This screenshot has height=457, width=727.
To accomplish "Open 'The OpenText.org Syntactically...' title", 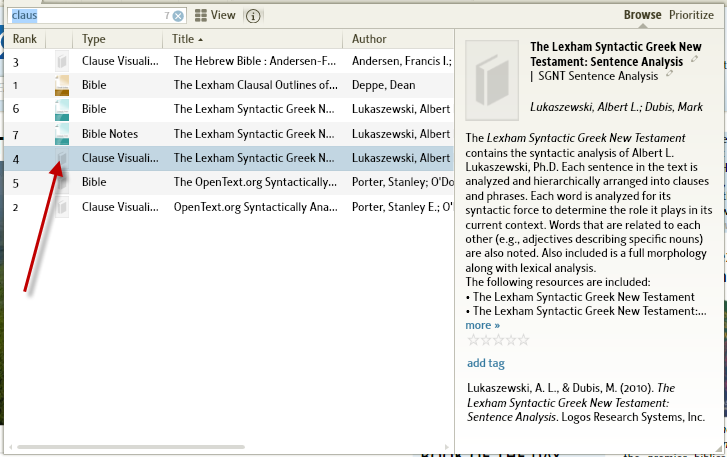I will click(x=255, y=182).
